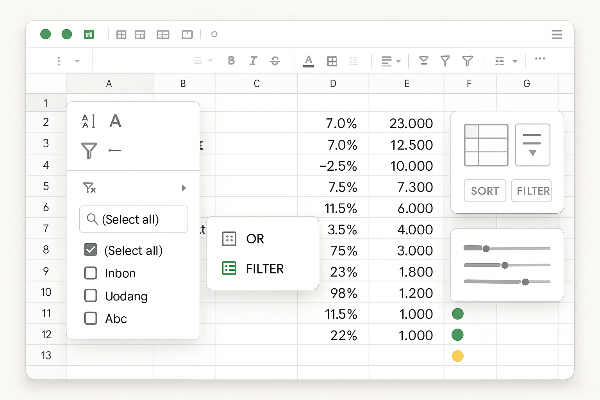Toggle bold formatting
This screenshot has width=600, height=400.
tap(231, 60)
